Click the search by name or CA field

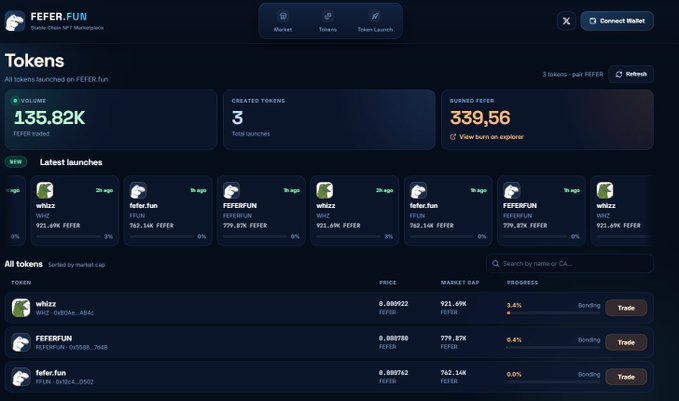[569, 263]
